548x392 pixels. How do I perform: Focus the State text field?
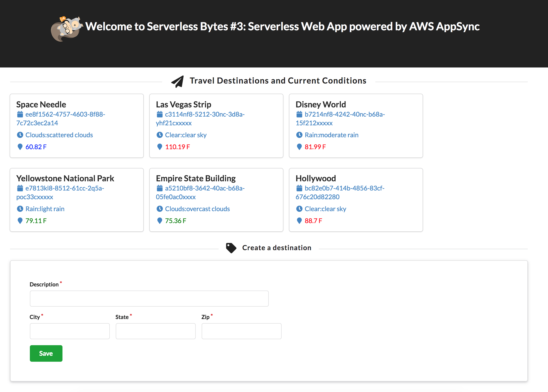click(x=155, y=331)
